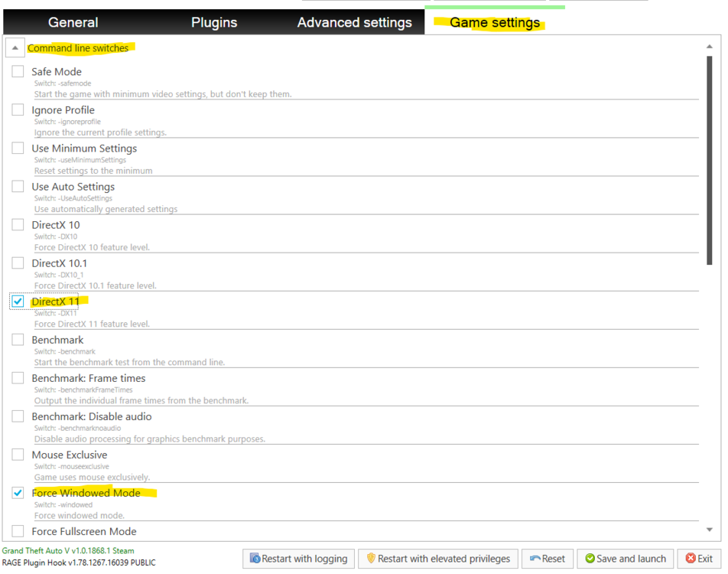
Task: Enable Benchmark: Frame times checkbox
Action: coord(18,378)
